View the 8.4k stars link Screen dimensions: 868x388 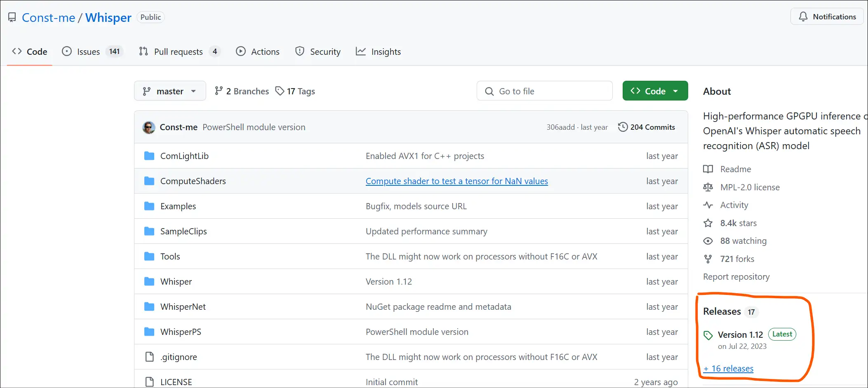[739, 223]
